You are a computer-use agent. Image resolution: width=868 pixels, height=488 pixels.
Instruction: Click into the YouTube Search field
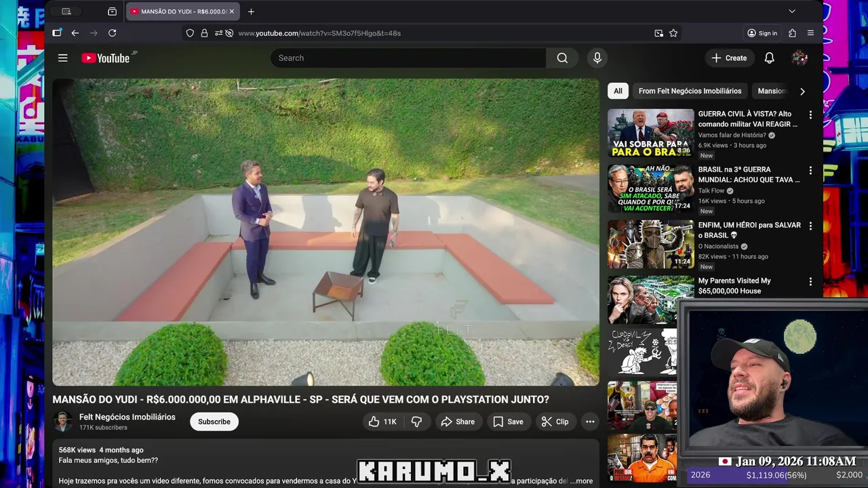coord(408,58)
